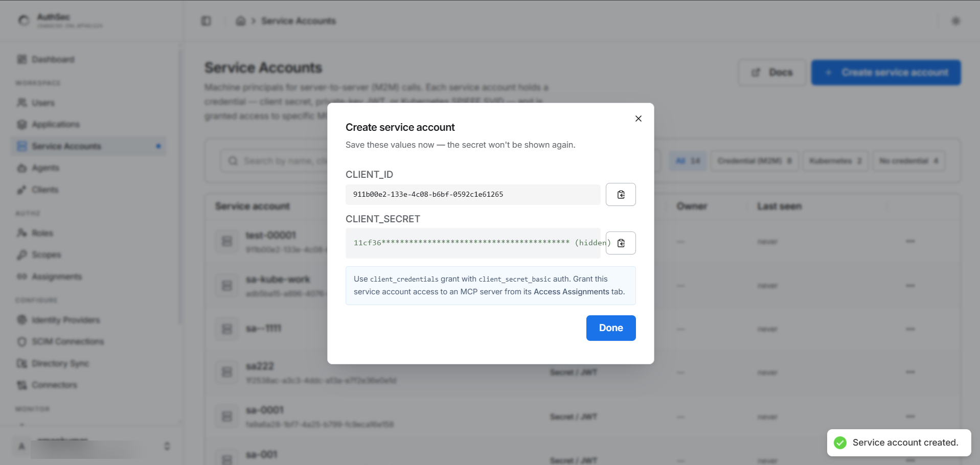Viewport: 980px width, 465px height.
Task: Open actions menu for sa-0001 row
Action: (x=910, y=416)
